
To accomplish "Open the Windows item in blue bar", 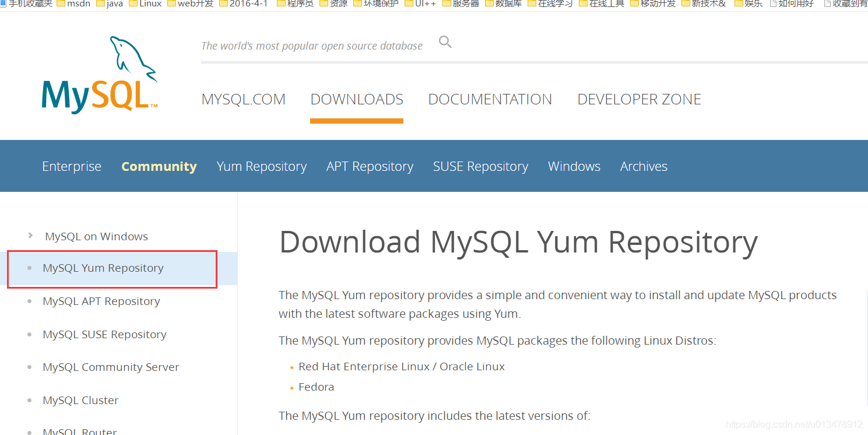I will [x=574, y=166].
